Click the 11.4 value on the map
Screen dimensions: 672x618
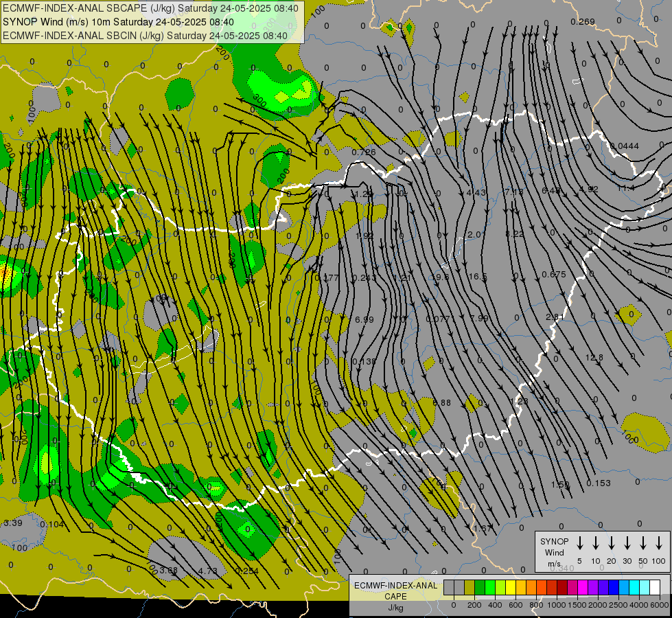pyautogui.click(x=626, y=188)
